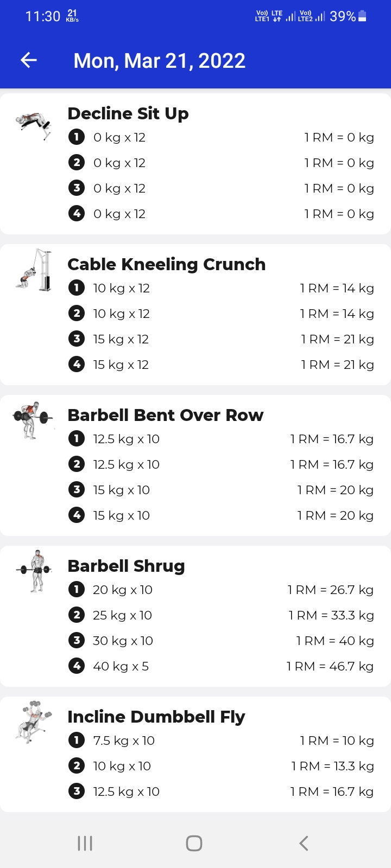
Task: Select the set 1 badge under Decline Sit Up
Action: click(77, 137)
